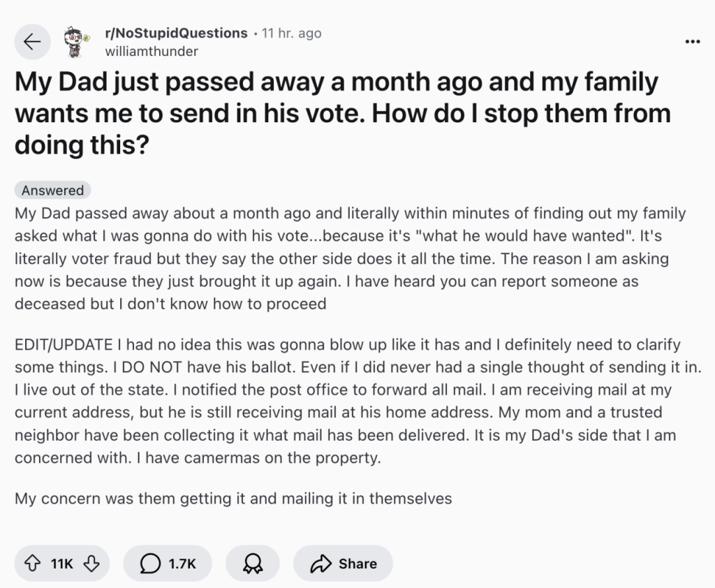Click the Share pill button

343,563
